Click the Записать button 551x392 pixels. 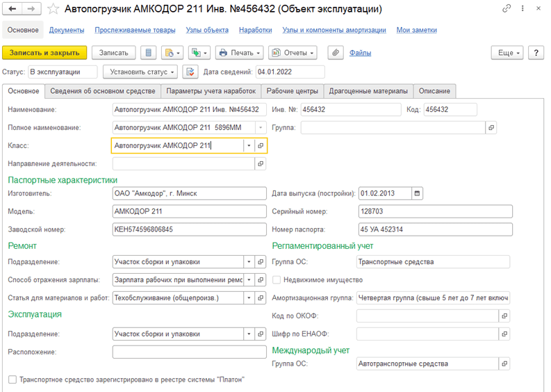click(113, 53)
